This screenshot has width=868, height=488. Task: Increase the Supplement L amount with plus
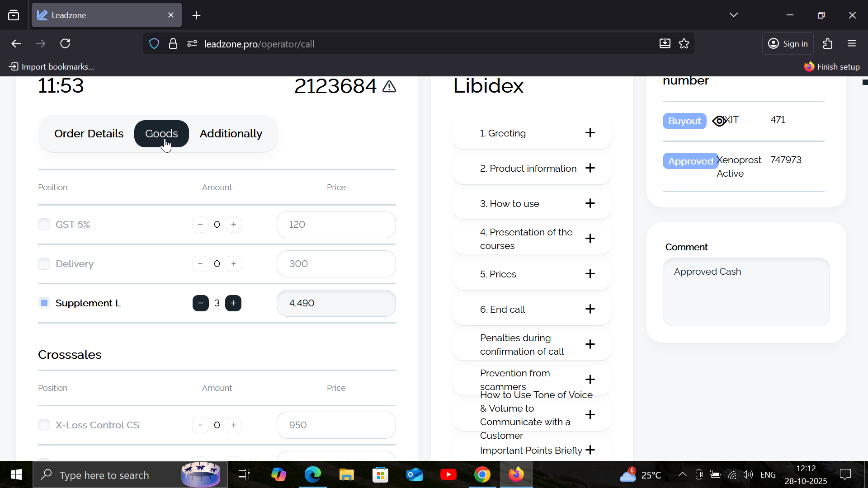click(233, 303)
